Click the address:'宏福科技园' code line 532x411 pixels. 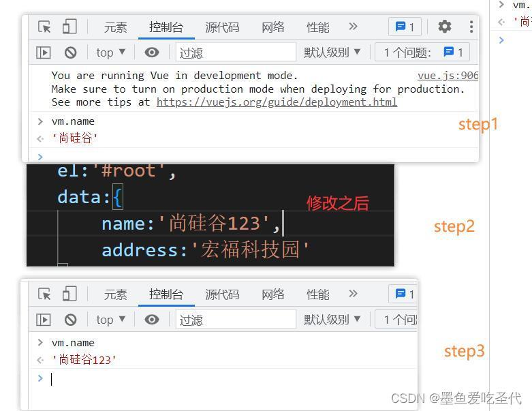click(x=205, y=249)
